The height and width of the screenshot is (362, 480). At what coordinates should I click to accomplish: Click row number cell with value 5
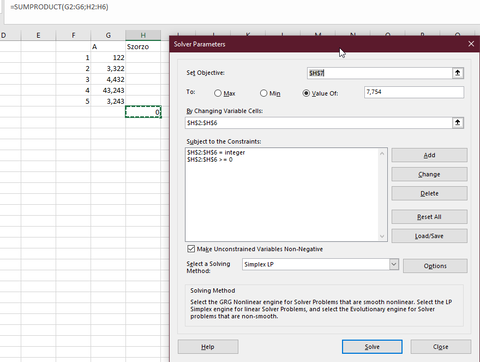73,101
